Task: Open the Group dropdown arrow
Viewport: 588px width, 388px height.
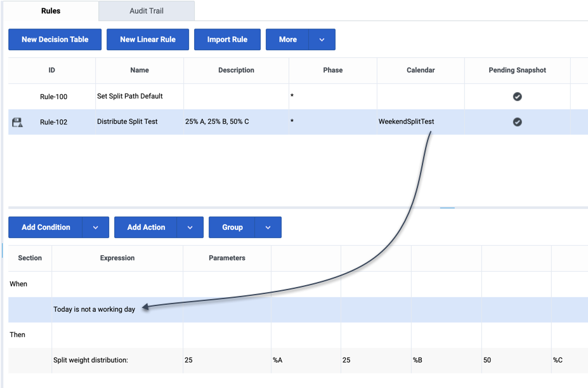Action: pyautogui.click(x=268, y=227)
